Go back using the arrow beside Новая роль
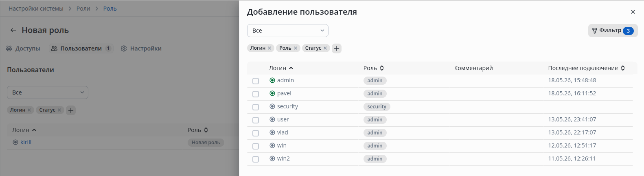The image size is (644, 176). (13, 30)
